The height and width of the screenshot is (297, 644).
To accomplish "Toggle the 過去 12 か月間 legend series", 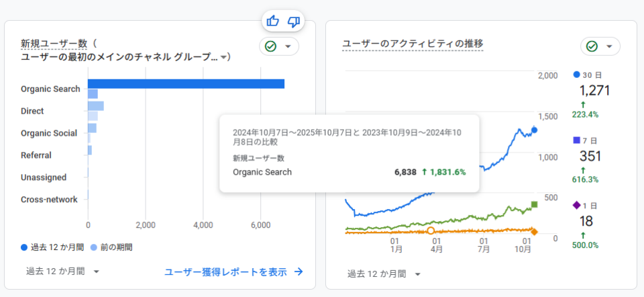I will click(x=53, y=247).
